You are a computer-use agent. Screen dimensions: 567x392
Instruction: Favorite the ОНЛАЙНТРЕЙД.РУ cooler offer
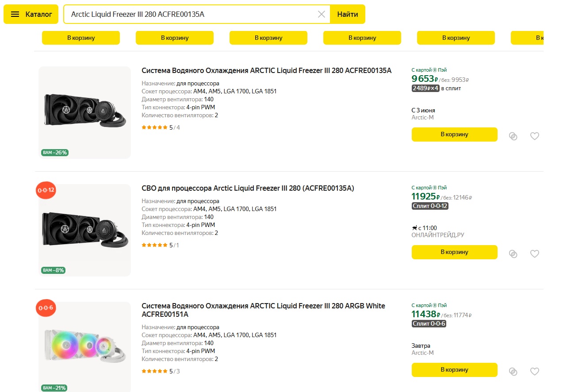pyautogui.click(x=535, y=254)
